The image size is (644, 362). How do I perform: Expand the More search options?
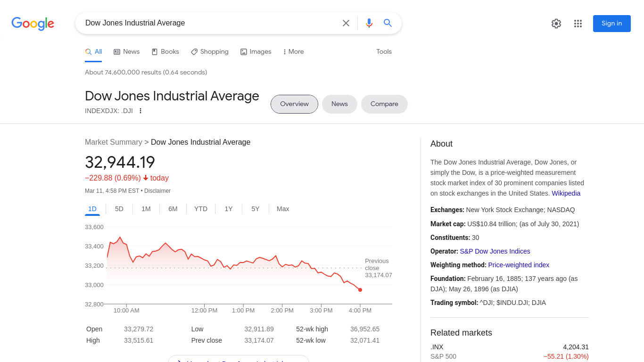pyautogui.click(x=293, y=52)
